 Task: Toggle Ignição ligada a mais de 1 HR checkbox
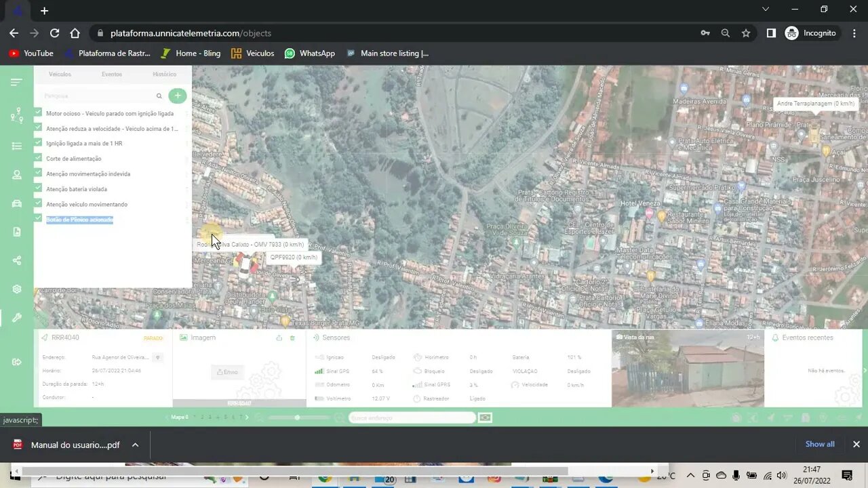pyautogui.click(x=38, y=142)
